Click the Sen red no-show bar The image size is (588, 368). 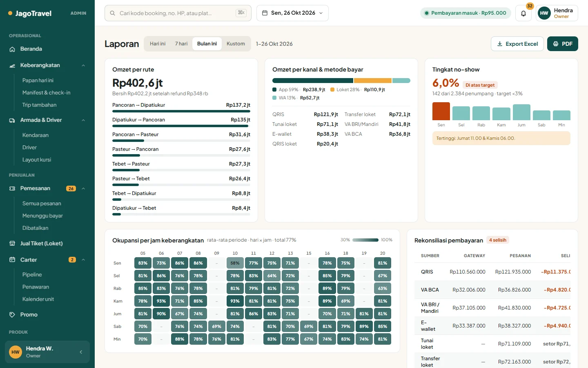(x=441, y=111)
